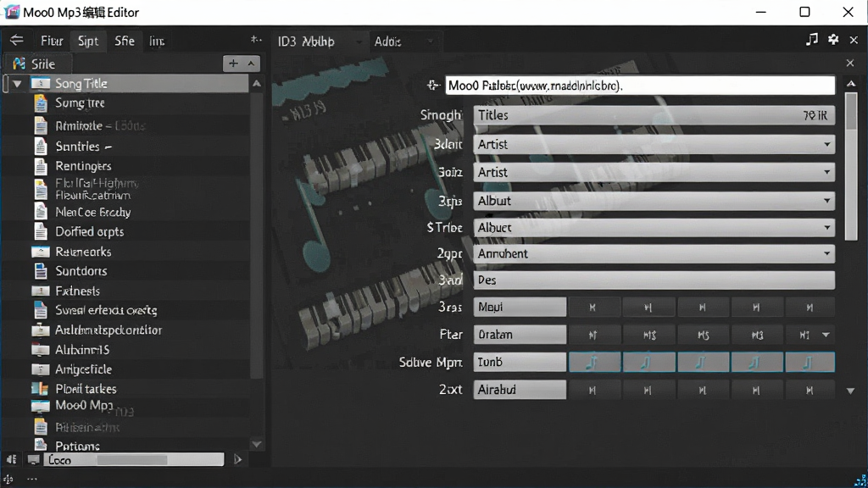Click the back arrow icon in toolbar

point(17,41)
